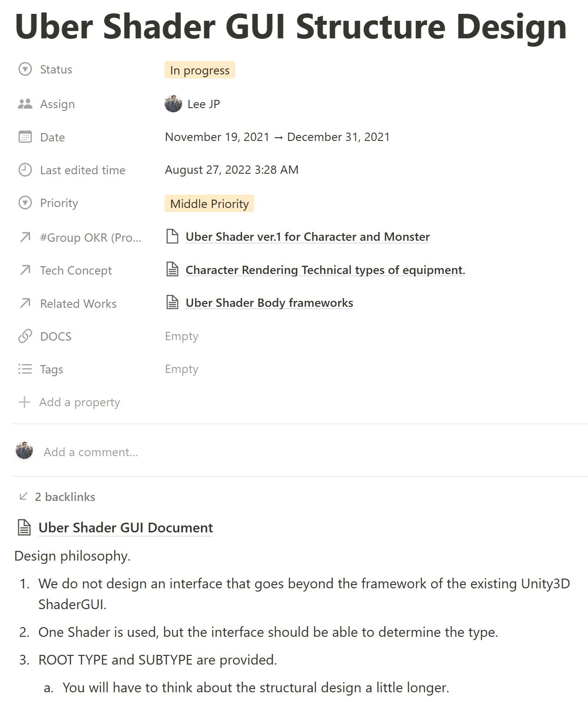Click the Lee JP assignee avatar
The height and width of the screenshot is (702, 588).
click(173, 104)
